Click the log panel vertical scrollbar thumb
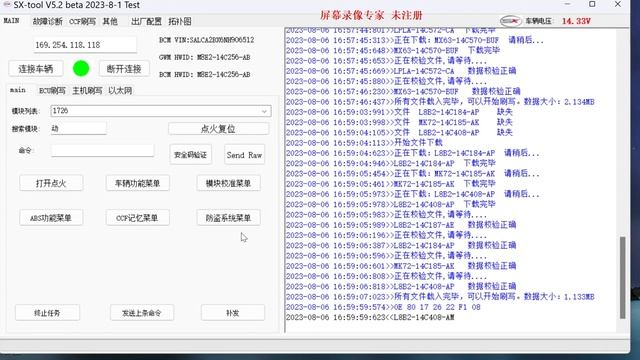640x360 pixels. point(622,277)
